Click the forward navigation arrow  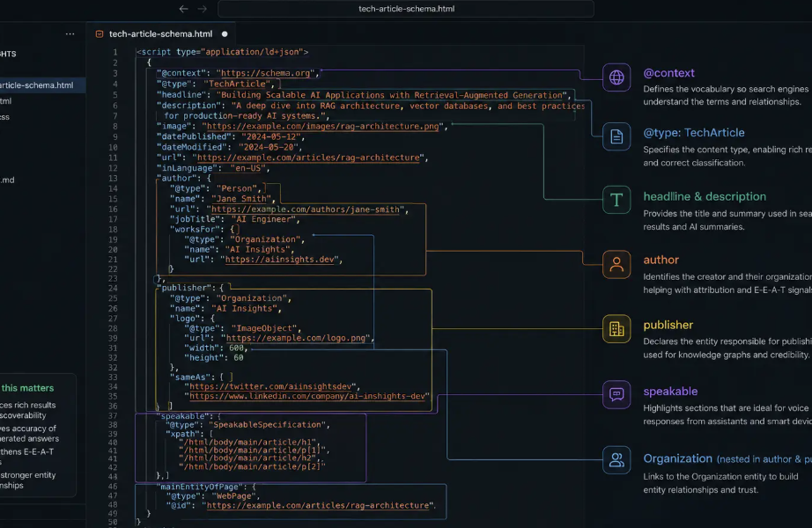[x=203, y=9]
